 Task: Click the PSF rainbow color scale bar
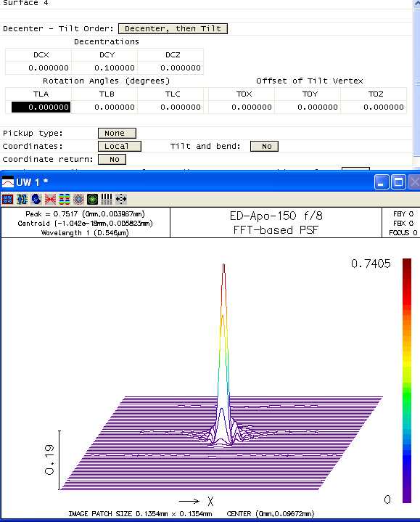pos(407,380)
